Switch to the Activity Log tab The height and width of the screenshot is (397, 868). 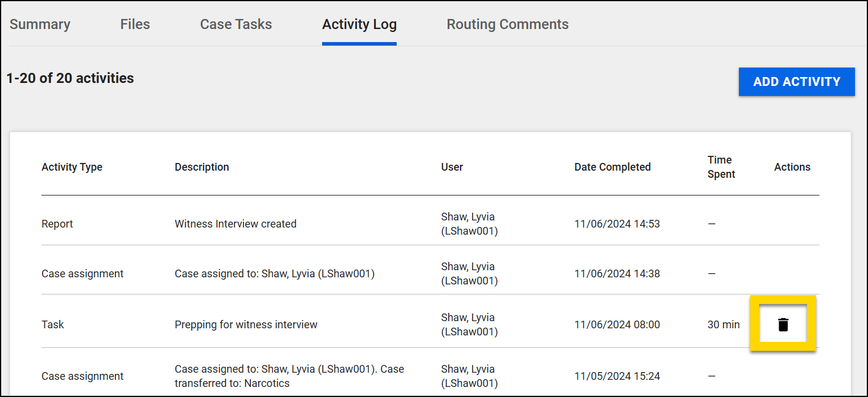tap(359, 24)
